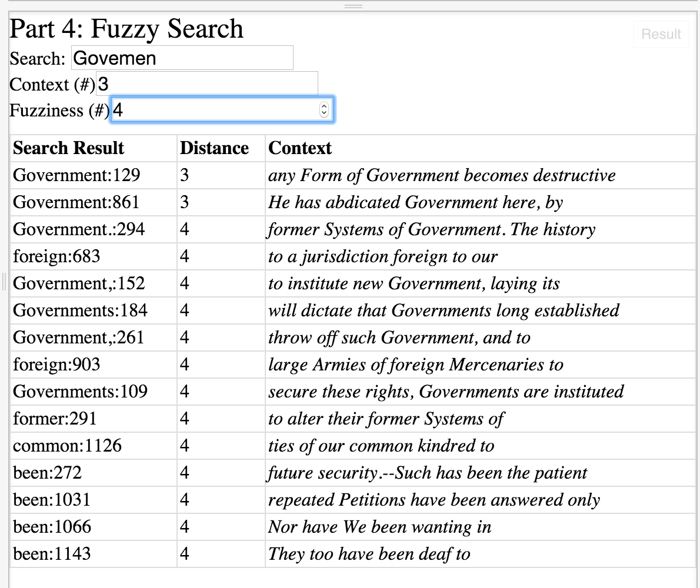Click context "any Form of Government becomes destructive"
Image resolution: width=700 pixels, height=588 pixels.
point(442,175)
